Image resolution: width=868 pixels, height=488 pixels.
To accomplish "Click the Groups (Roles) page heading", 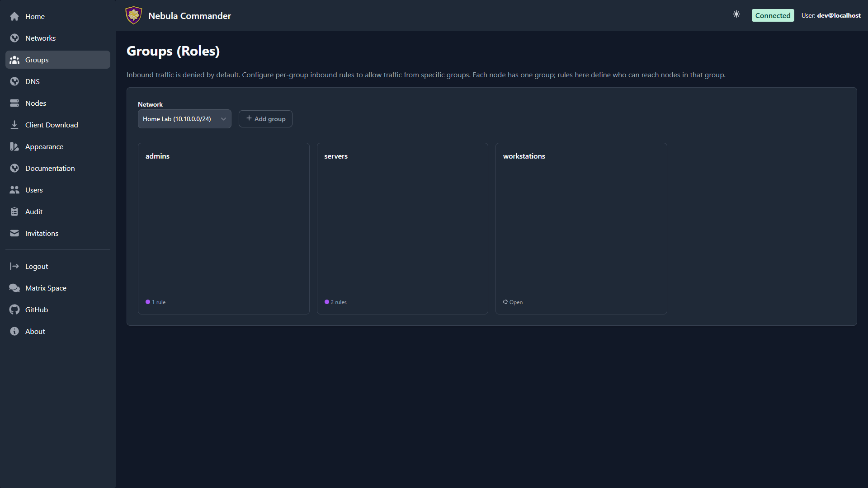I will [173, 51].
